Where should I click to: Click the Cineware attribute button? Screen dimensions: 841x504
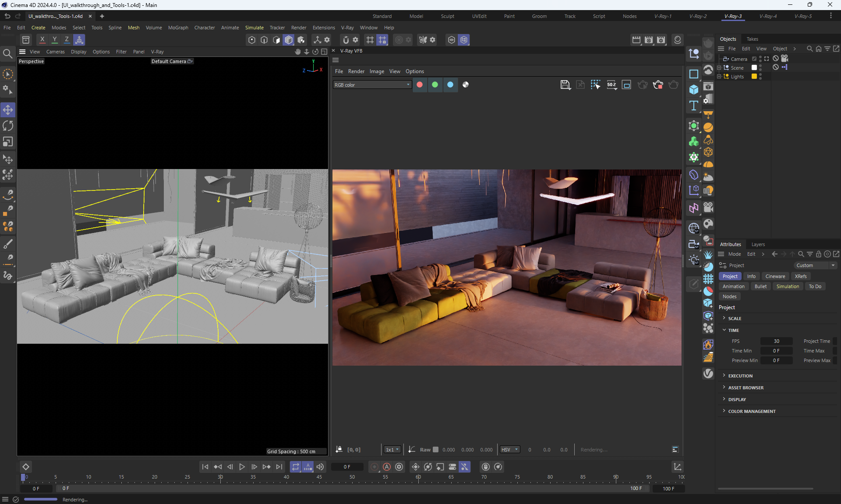[775, 276]
